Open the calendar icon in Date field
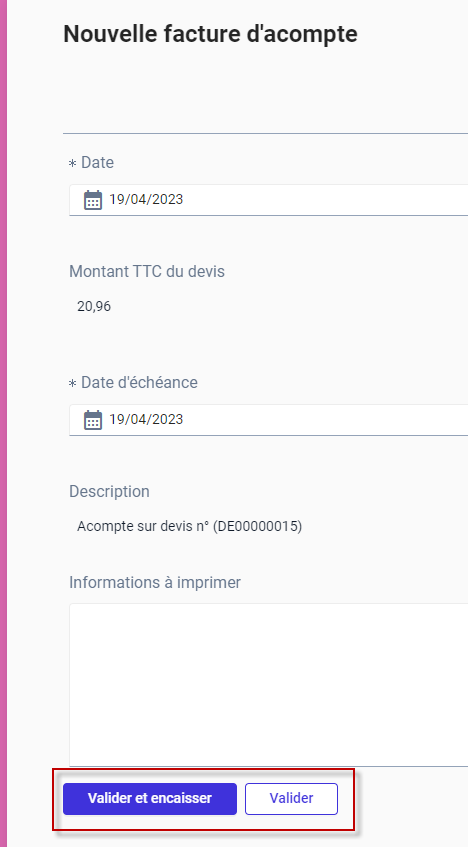Viewport: 468px width, 847px height. [x=93, y=200]
